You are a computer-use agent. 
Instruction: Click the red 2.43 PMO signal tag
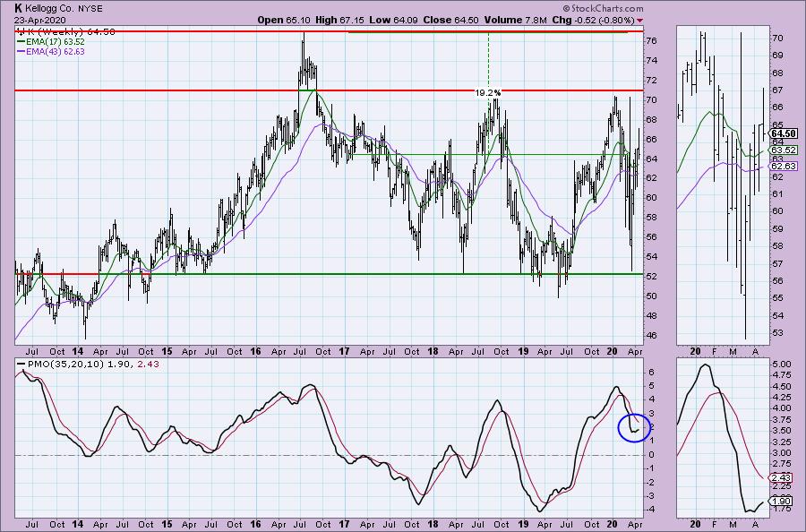781,478
